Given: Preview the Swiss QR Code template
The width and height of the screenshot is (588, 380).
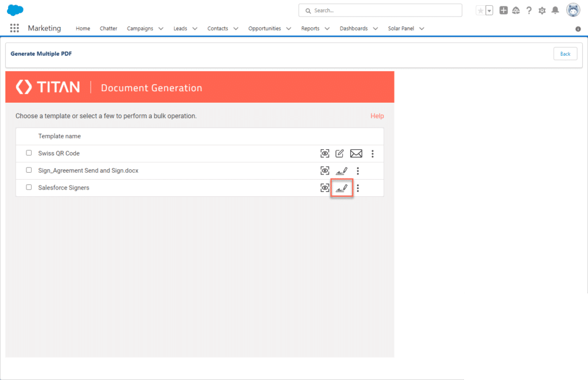Looking at the screenshot, I should (x=324, y=153).
